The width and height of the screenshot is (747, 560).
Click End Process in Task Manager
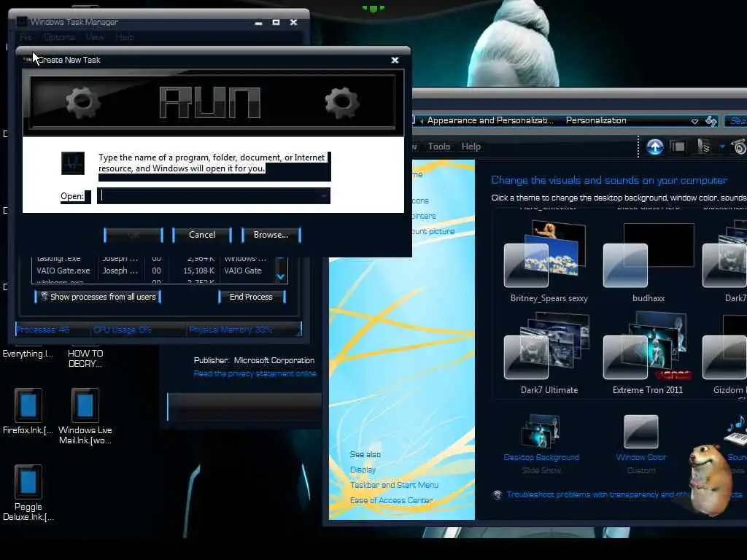click(x=251, y=297)
